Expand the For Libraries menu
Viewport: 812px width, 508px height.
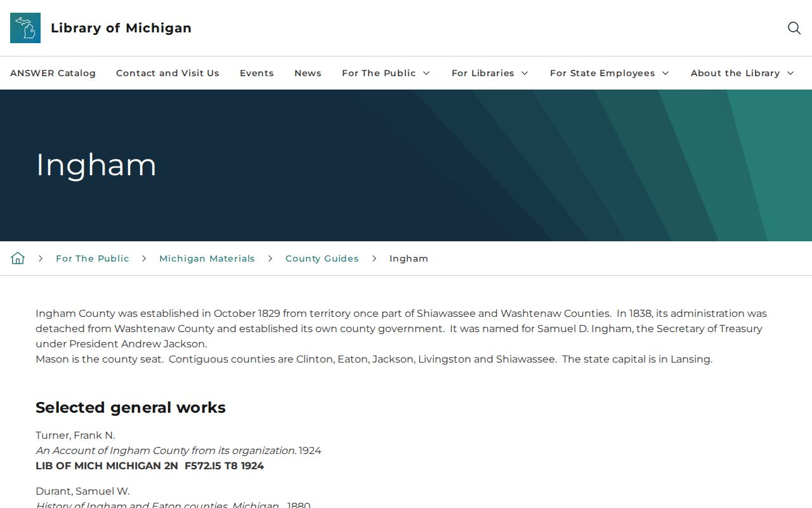(x=490, y=73)
